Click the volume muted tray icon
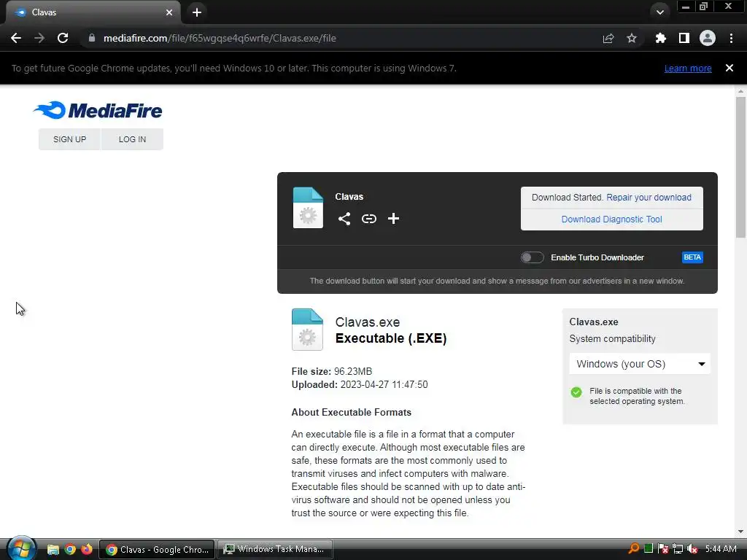747x560 pixels. pos(692,549)
